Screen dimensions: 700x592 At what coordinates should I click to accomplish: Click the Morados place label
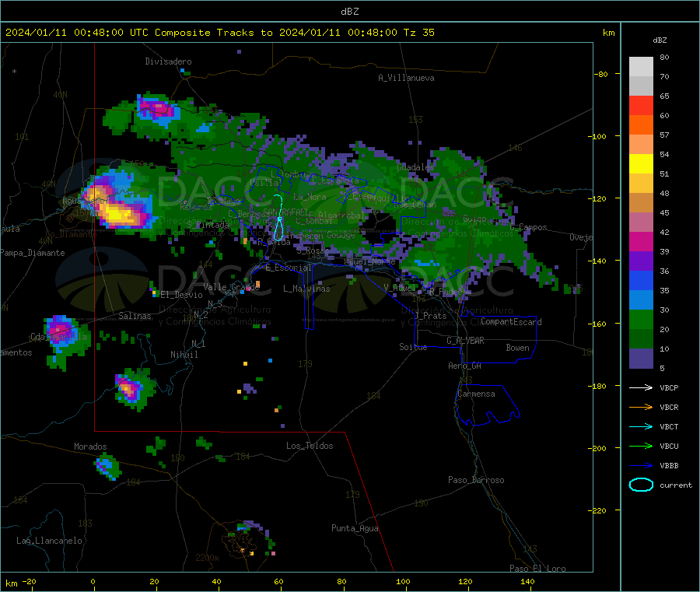90,447
